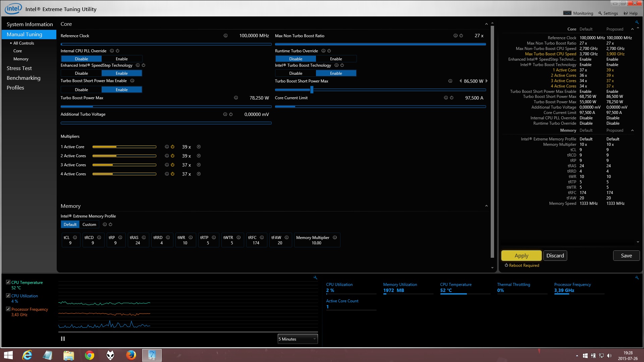The image size is (644, 362).
Task: Save the settings as a profile
Action: 626,256
